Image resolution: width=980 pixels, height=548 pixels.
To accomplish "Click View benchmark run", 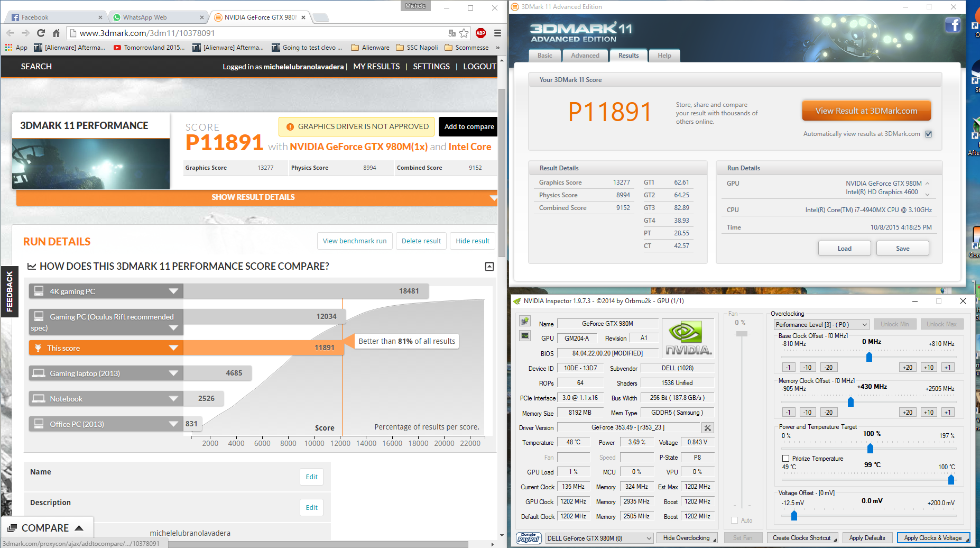I will 355,241.
